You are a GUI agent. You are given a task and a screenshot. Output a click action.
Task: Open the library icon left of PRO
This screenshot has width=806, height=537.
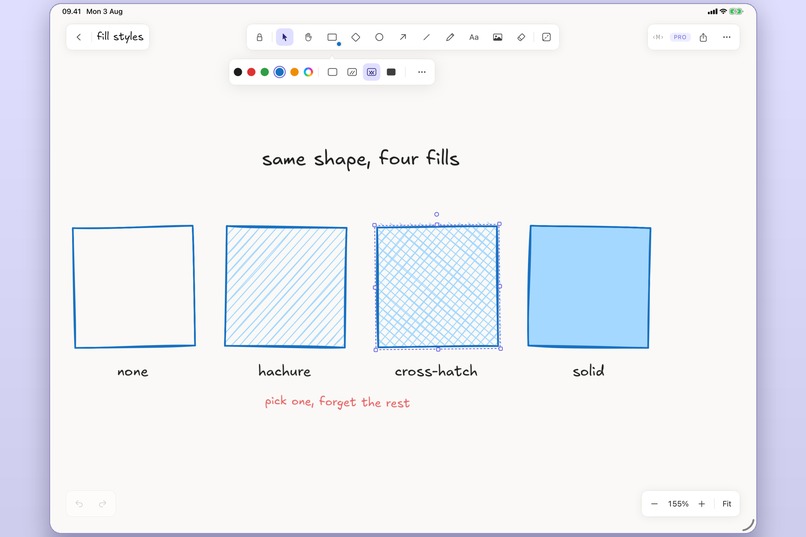658,37
